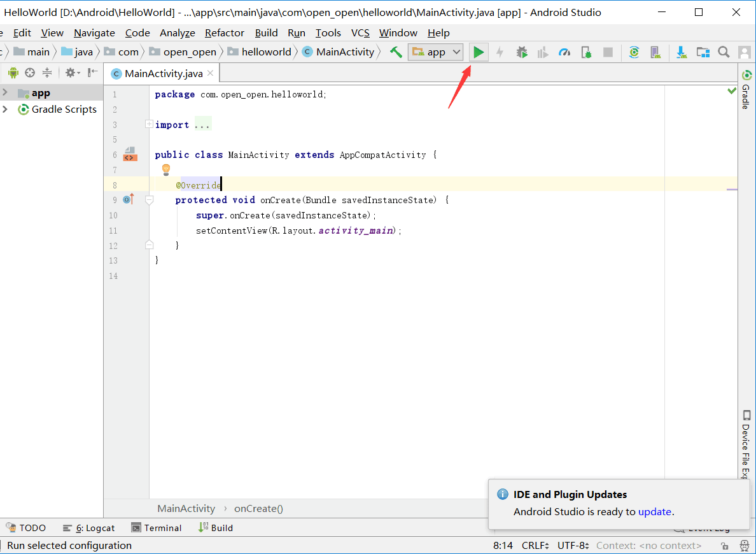Open the SDK Manager download icon
Screen dimensions: 756x554
tap(682, 52)
